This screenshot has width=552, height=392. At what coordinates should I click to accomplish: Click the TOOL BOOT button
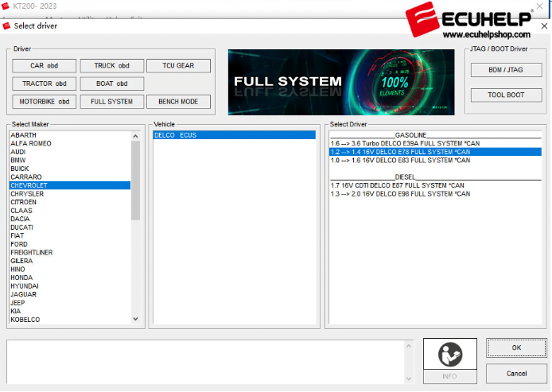[506, 95]
